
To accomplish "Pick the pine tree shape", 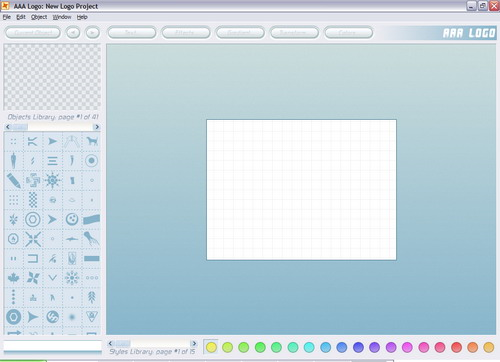I will click(92, 297).
